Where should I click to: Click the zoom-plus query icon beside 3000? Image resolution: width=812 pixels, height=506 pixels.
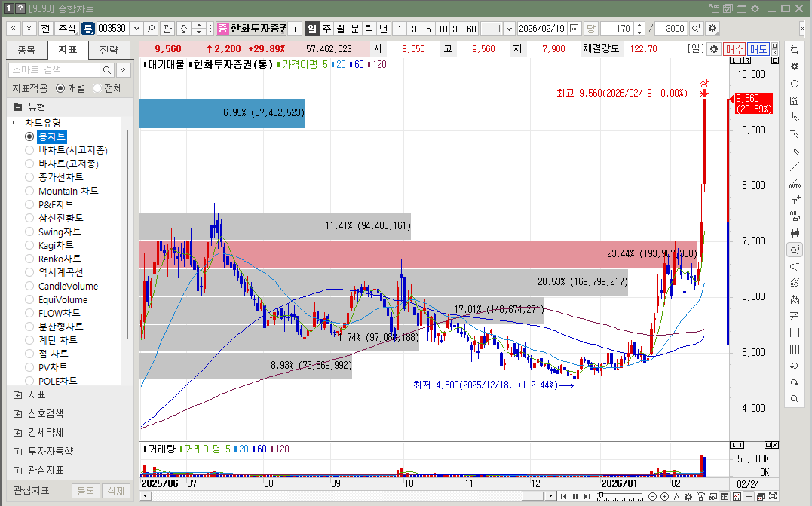tap(696, 29)
